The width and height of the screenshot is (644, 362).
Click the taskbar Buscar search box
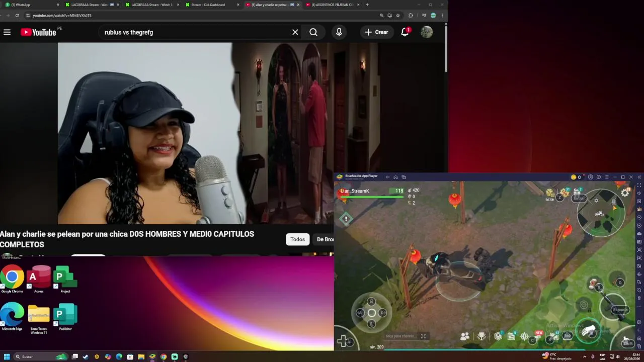41,356
